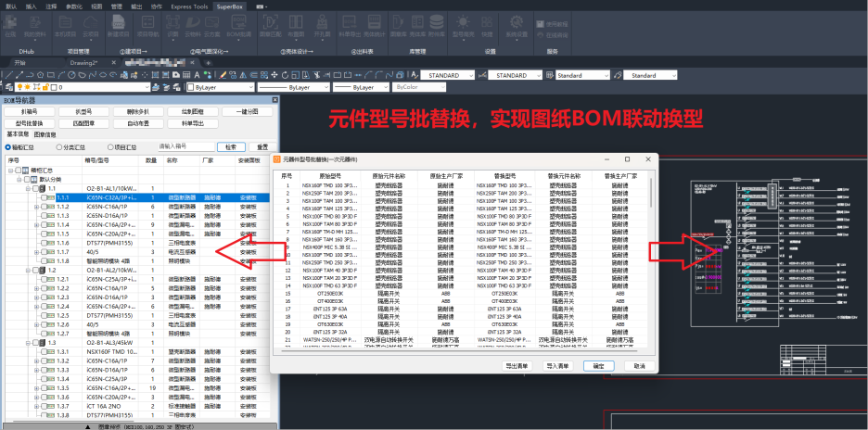Select the multiline Text tool
This screenshot has width=868, height=430.
[198, 75]
